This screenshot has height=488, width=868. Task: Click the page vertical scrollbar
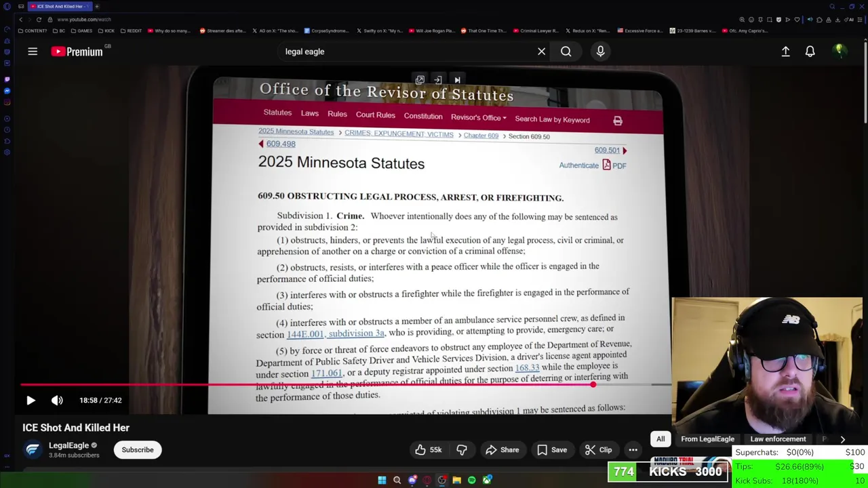coord(865,81)
